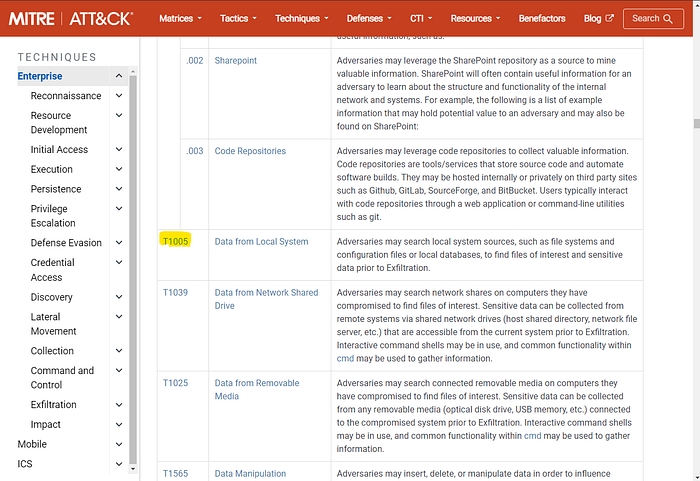Open the Code Repositories sub-technique link
Screen dimensions: 700x481
coord(250,151)
